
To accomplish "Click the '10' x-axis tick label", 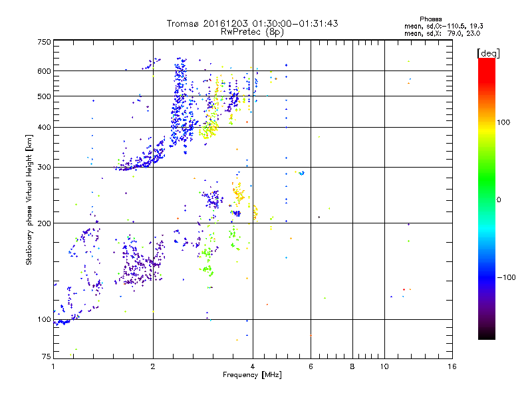I will point(384,366).
